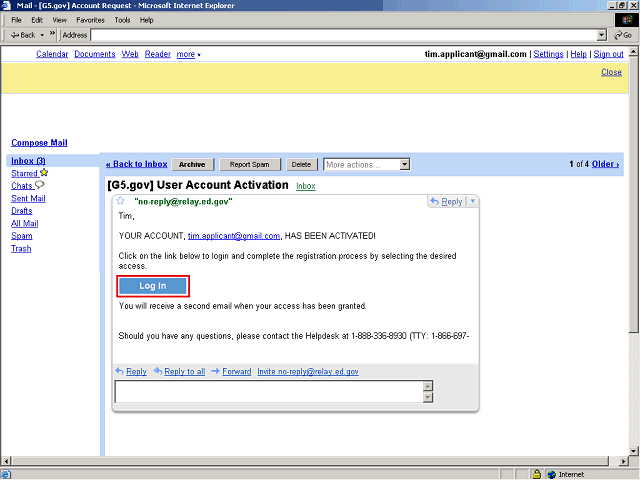Open the View menu
Screen dimensions: 640x480
[x=59, y=20]
